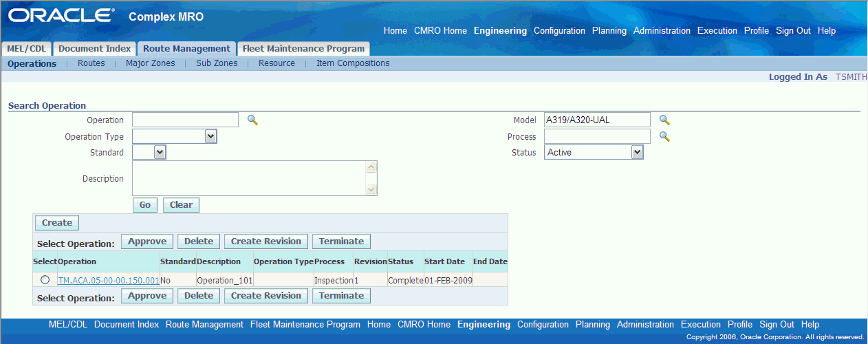Viewport: 868px width, 344px height.
Task: Click the footer Planning link
Action: [593, 325]
